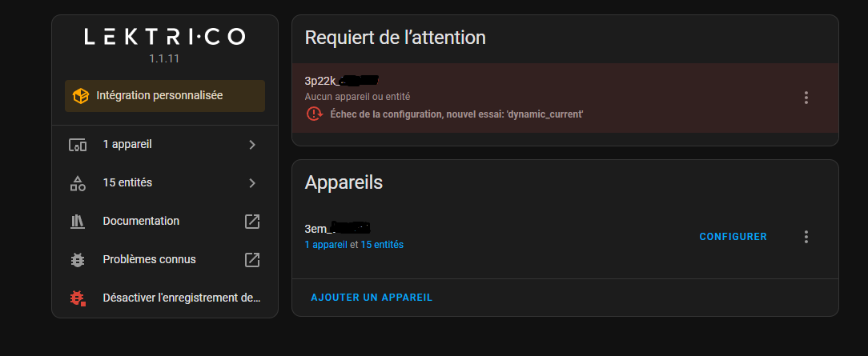The image size is (868, 356).
Task: Click the bug icon for Problèmes connus
Action: click(78, 260)
